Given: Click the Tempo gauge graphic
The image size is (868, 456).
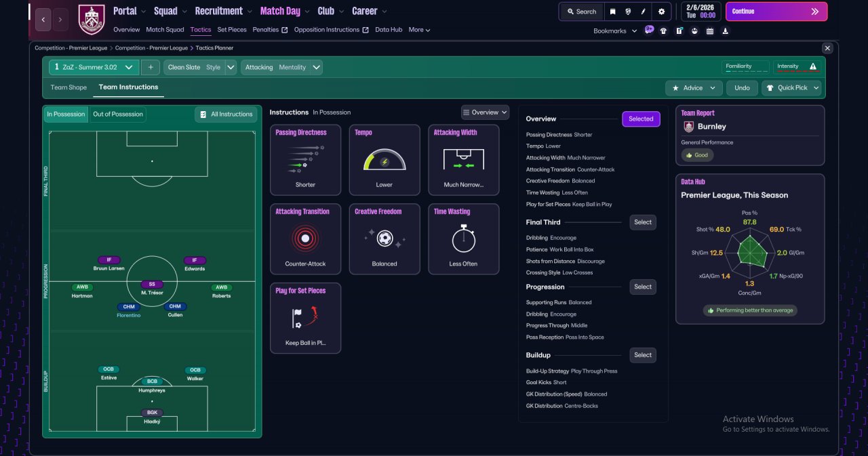Looking at the screenshot, I should tap(384, 160).
